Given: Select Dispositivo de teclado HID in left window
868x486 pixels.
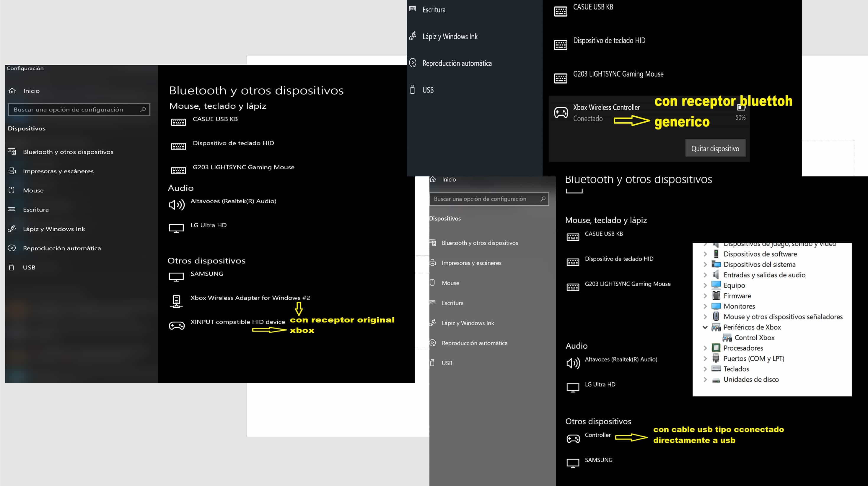Looking at the screenshot, I should 233,143.
